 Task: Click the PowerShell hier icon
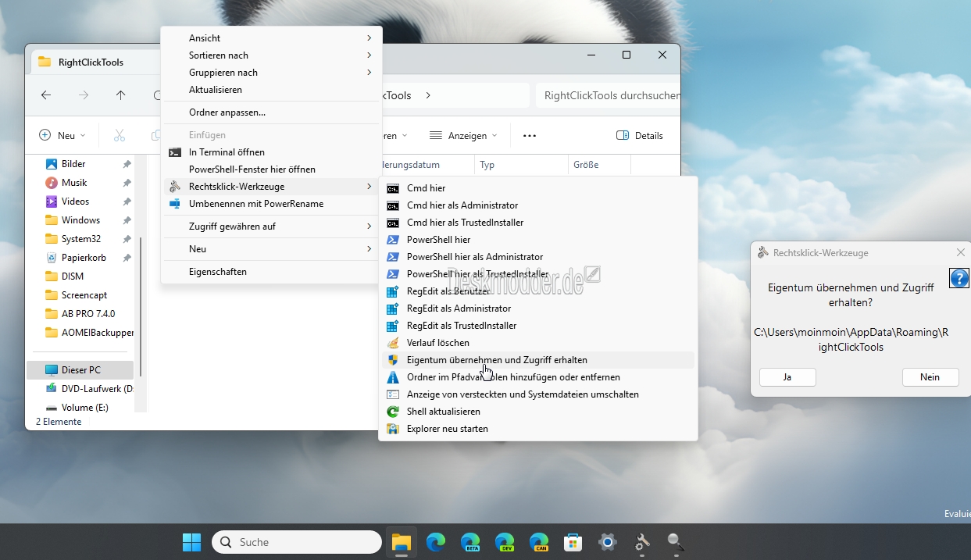point(393,240)
